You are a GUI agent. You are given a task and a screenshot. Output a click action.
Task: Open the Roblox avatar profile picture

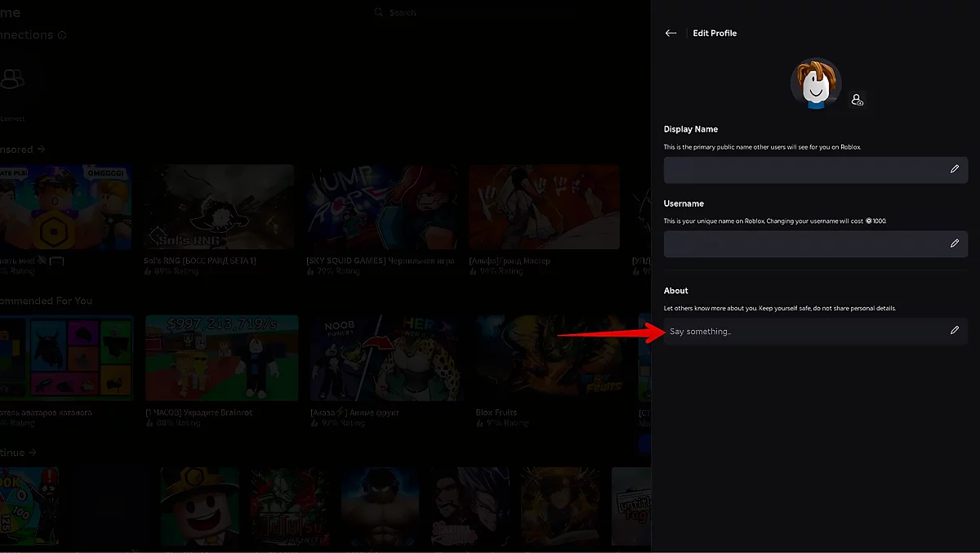(x=815, y=83)
